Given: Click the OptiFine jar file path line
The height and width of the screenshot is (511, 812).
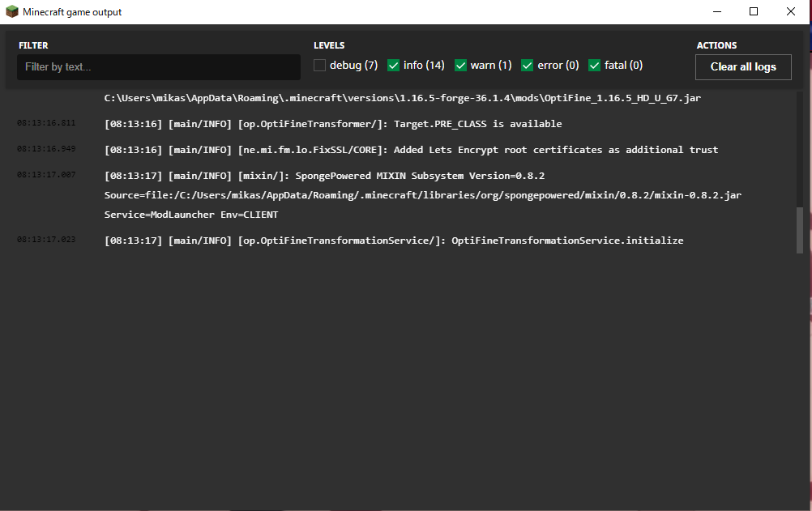Looking at the screenshot, I should click(402, 98).
